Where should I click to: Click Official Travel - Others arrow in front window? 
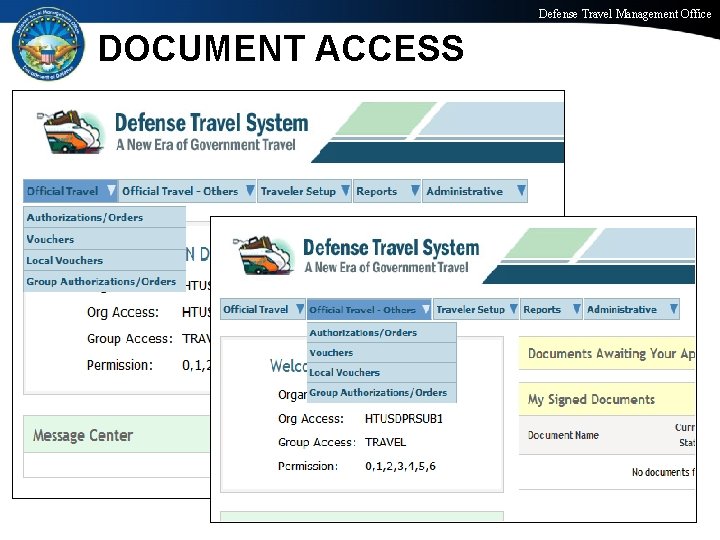426,309
